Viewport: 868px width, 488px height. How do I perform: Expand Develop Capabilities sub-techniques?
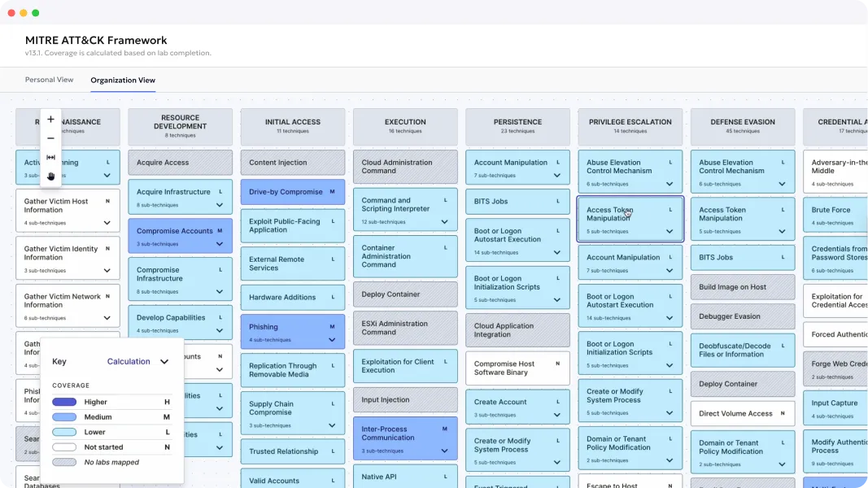219,330
